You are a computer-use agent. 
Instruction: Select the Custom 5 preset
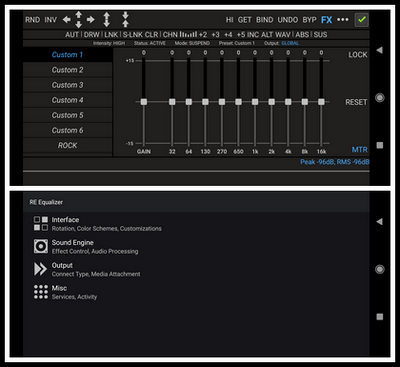[x=67, y=115]
